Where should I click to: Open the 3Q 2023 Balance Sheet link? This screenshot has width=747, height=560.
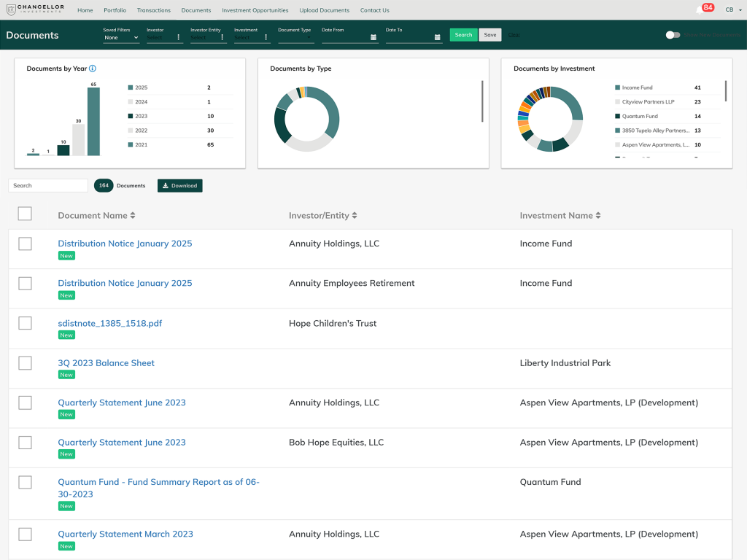tap(106, 363)
